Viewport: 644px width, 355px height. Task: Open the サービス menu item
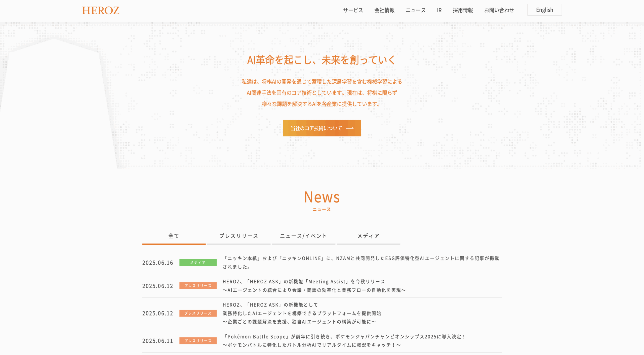353,10
